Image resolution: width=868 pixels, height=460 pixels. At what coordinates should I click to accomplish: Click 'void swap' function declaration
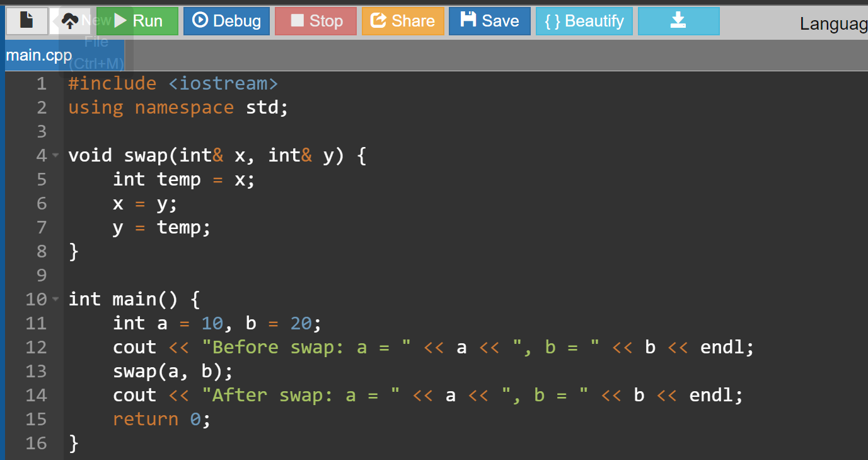pos(117,155)
